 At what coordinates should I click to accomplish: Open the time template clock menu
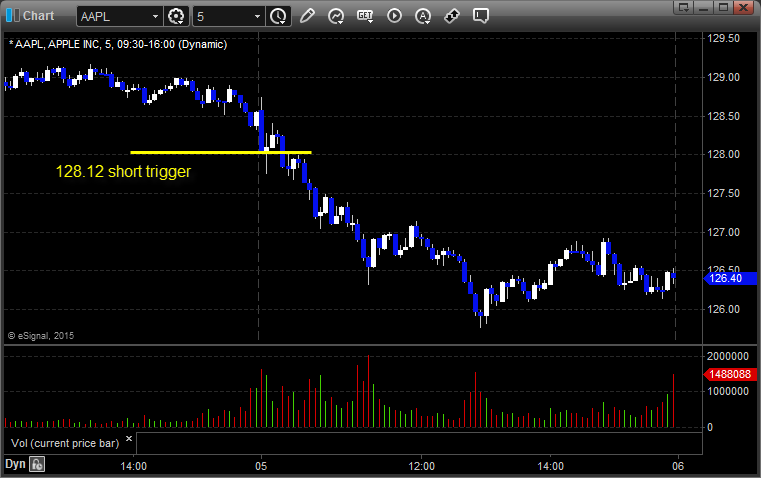[x=278, y=16]
